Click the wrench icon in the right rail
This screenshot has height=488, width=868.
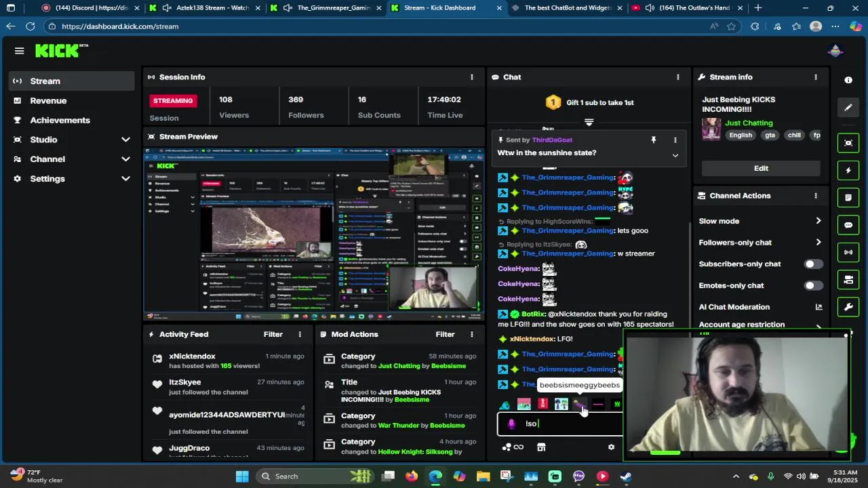(x=848, y=307)
